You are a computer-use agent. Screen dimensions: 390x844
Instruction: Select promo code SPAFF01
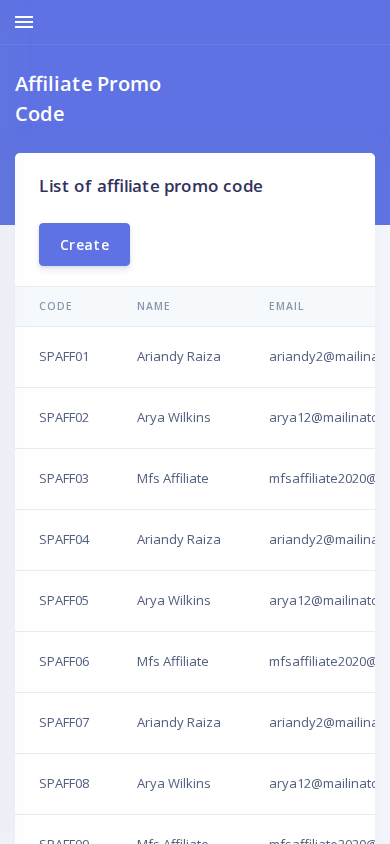point(64,356)
